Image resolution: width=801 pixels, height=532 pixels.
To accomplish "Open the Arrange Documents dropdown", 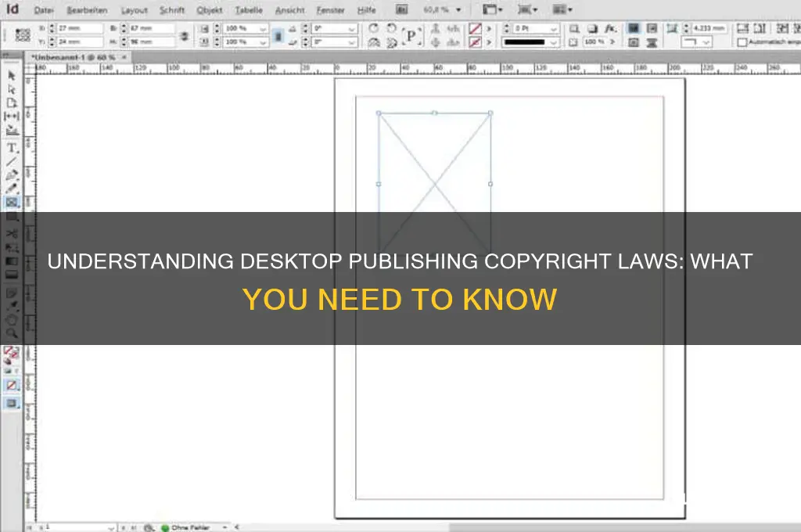I will [562, 9].
